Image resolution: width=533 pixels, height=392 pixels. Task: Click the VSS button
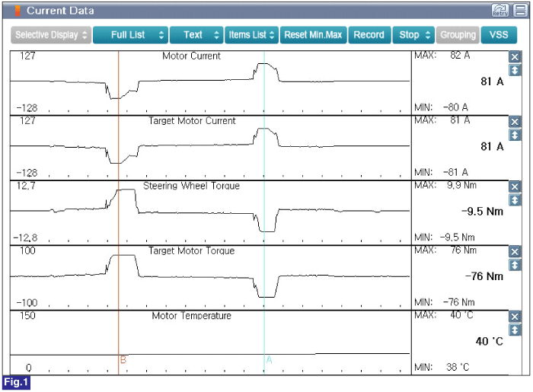(x=499, y=35)
